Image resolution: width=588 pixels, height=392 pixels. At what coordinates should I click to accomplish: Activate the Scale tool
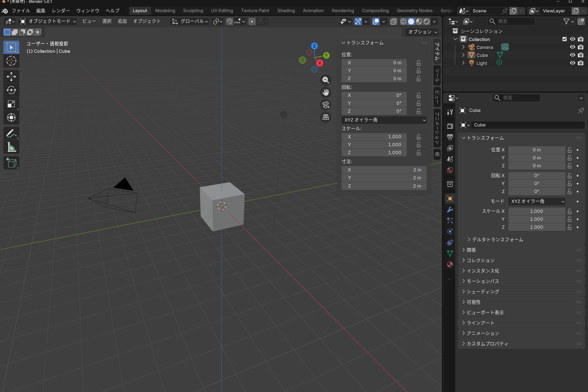11,104
